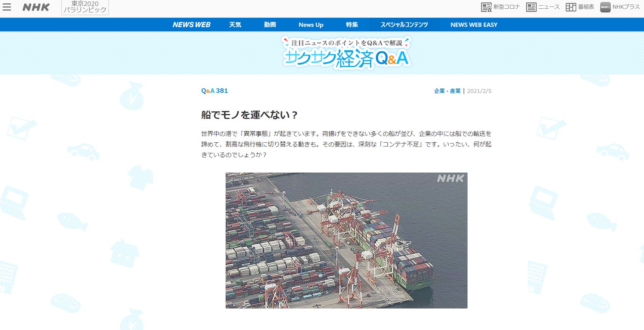The image size is (644, 330).
Task: Click the 新型コロナ newspaper icon
Action: [486, 7]
